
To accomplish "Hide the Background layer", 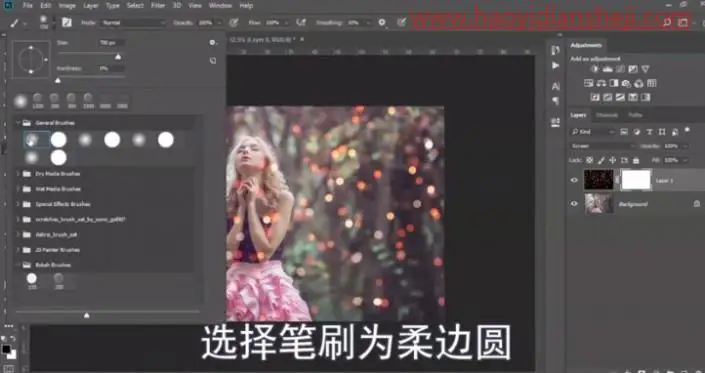I will tap(574, 204).
